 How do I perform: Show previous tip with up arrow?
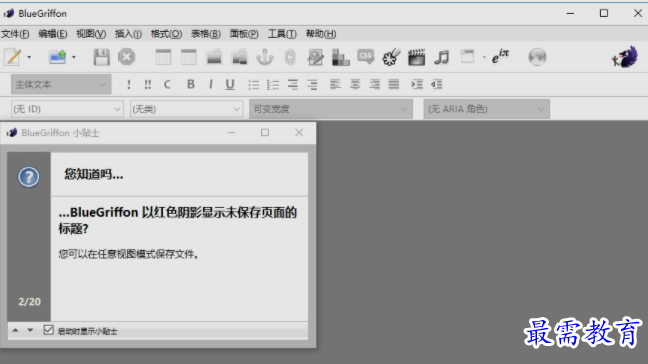[15, 330]
